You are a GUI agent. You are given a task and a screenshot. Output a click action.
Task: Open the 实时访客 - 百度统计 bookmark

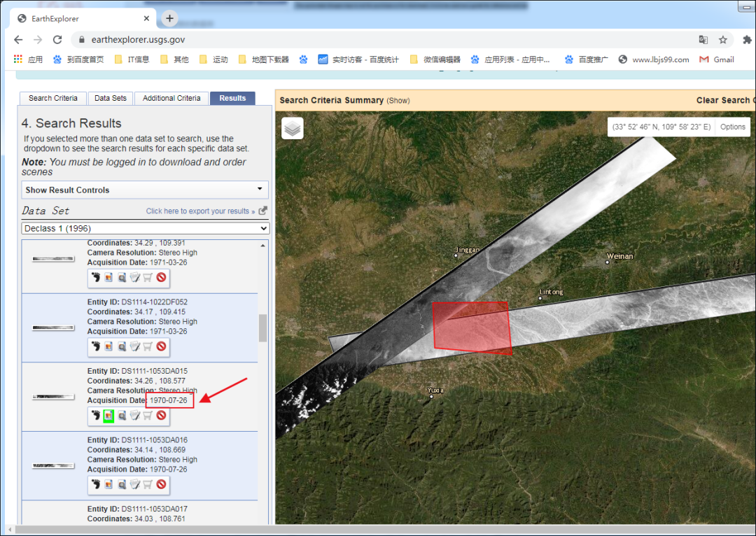(358, 59)
